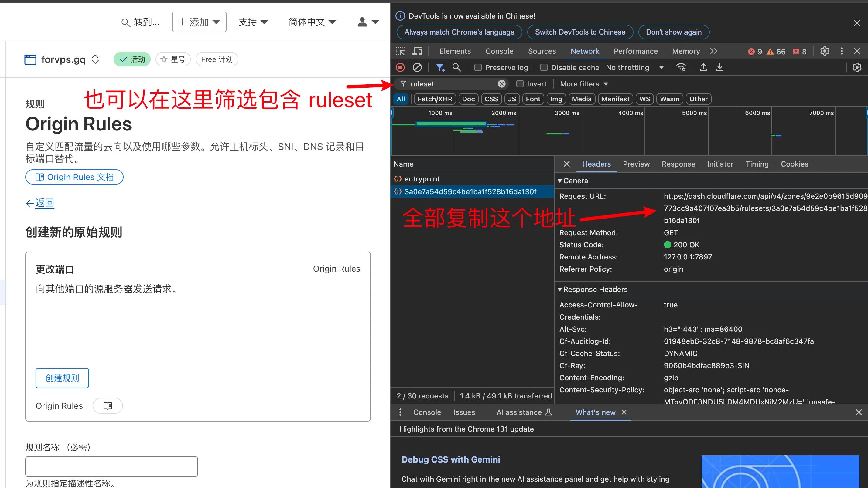Import HAR file upload icon
Screen dimensions: 868x488
[703, 67]
